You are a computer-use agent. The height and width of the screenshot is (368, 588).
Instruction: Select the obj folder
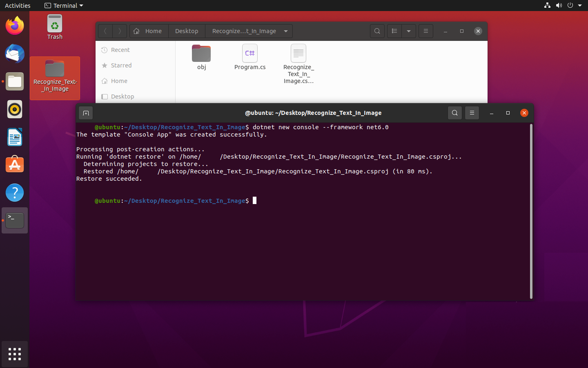coord(201,57)
